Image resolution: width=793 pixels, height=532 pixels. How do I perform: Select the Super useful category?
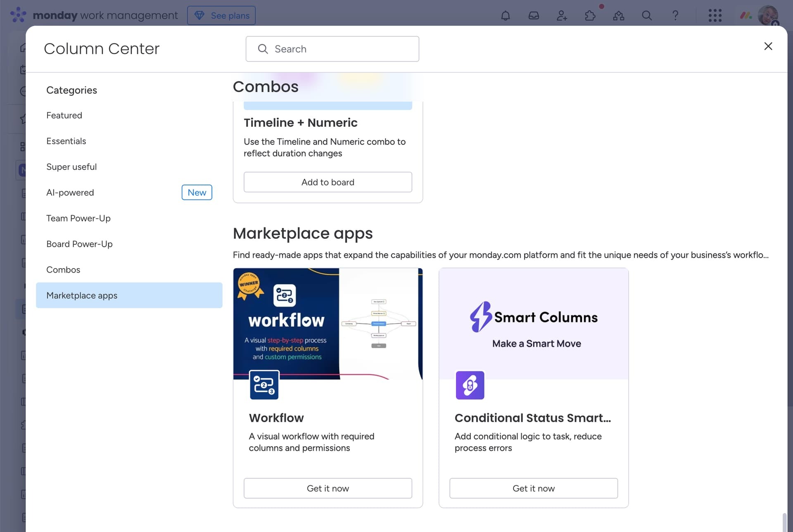coord(129,167)
